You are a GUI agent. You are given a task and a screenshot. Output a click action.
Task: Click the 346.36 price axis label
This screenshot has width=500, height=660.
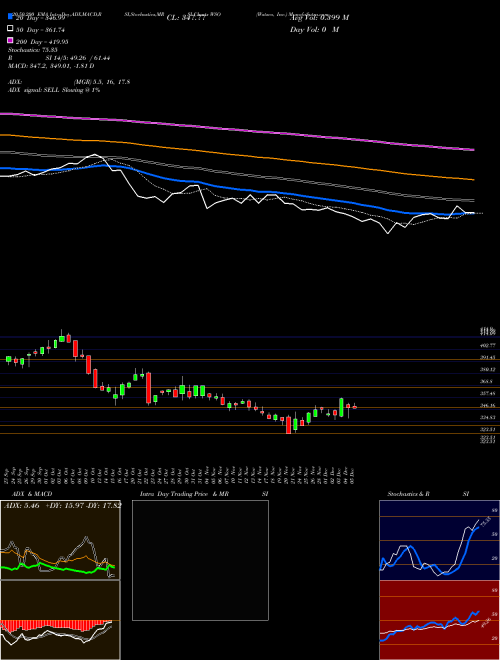(488, 405)
